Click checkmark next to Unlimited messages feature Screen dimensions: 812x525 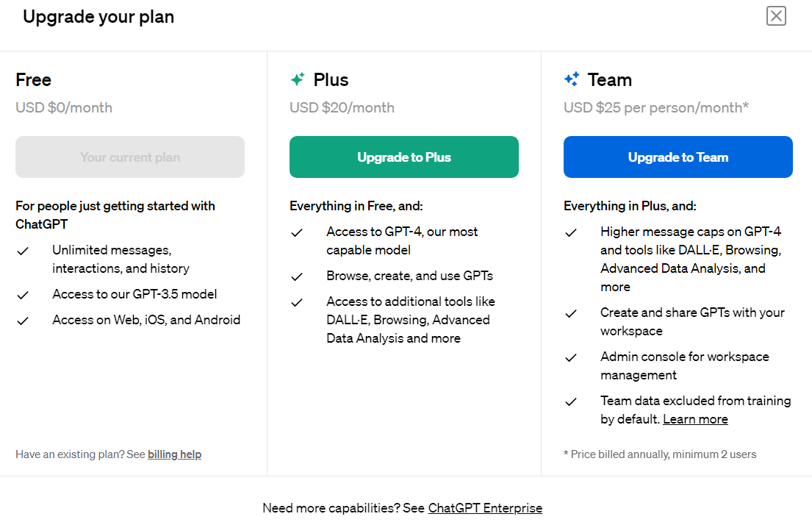pos(23,251)
